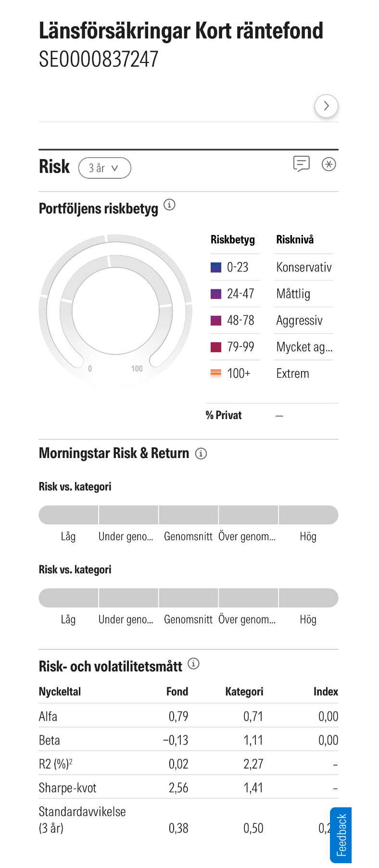Open info icon next to Portföljens riskbetyg
The height and width of the screenshot is (868, 379).
(x=169, y=205)
